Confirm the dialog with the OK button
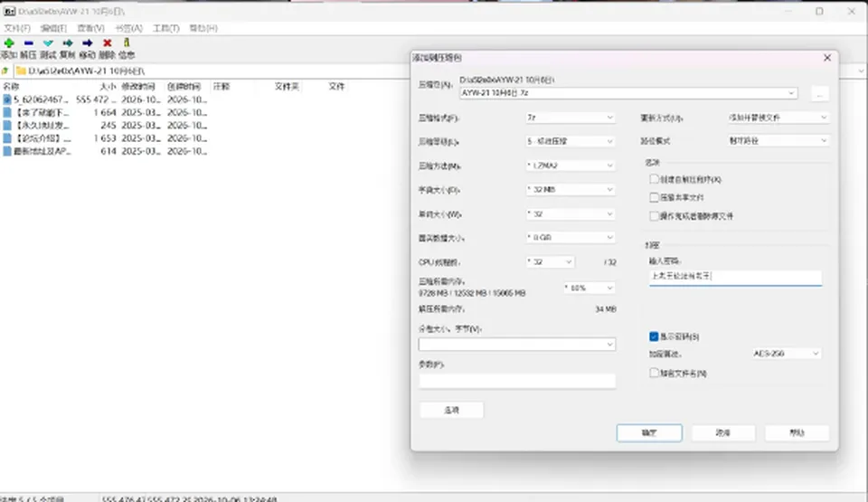868x502 pixels. [649, 432]
